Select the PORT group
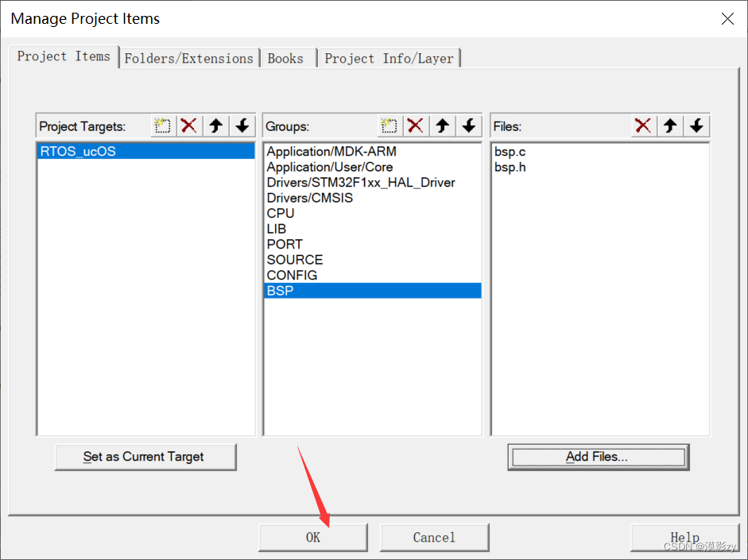748x560 pixels. click(372, 244)
